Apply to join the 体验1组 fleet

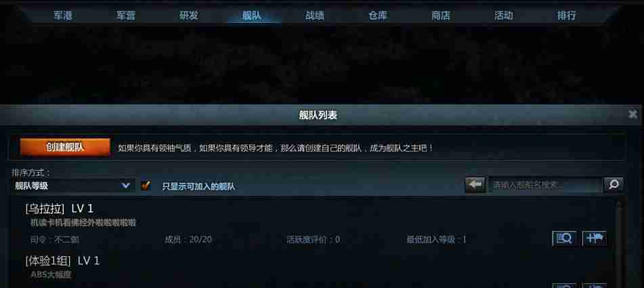[x=595, y=285]
